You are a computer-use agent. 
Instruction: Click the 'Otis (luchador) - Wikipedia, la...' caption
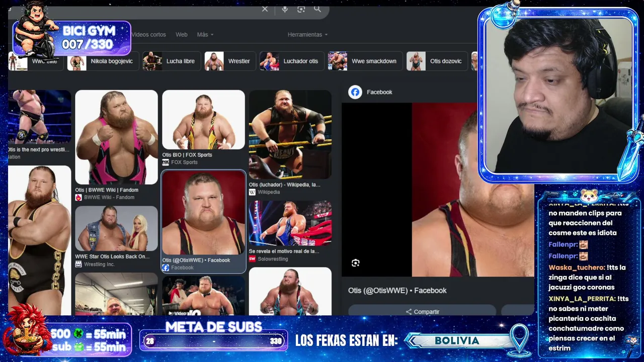284,185
